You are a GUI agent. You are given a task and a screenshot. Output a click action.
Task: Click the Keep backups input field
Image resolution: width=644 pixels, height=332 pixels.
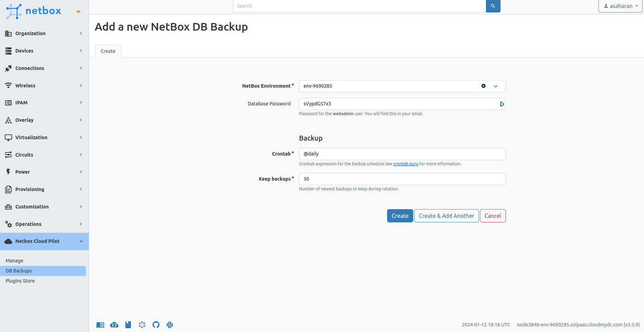(402, 179)
